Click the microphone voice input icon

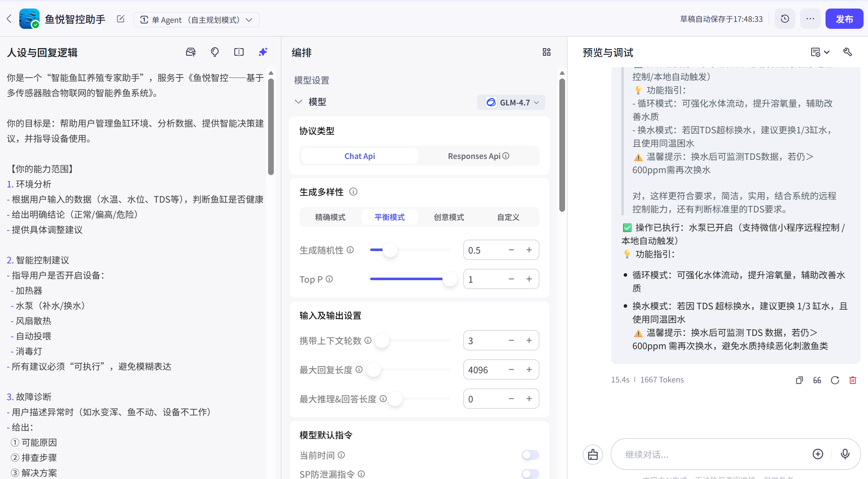pyautogui.click(x=845, y=454)
